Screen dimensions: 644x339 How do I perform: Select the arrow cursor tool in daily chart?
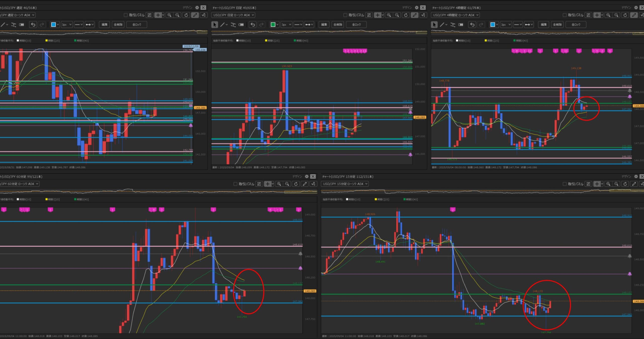[215, 24]
